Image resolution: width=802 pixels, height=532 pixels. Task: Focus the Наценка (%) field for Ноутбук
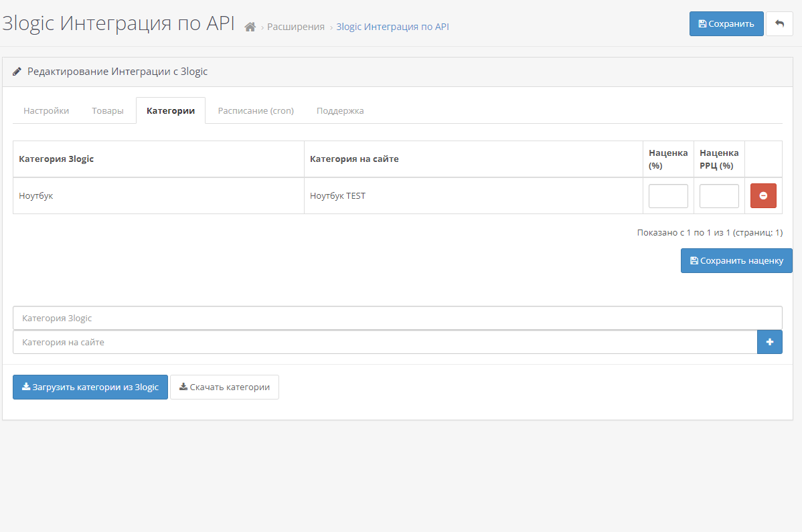coord(668,195)
